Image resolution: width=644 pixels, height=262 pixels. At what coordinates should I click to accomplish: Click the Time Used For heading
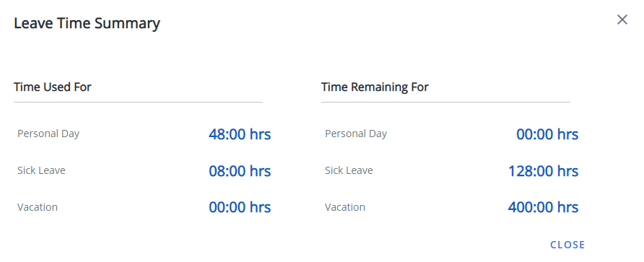click(53, 87)
